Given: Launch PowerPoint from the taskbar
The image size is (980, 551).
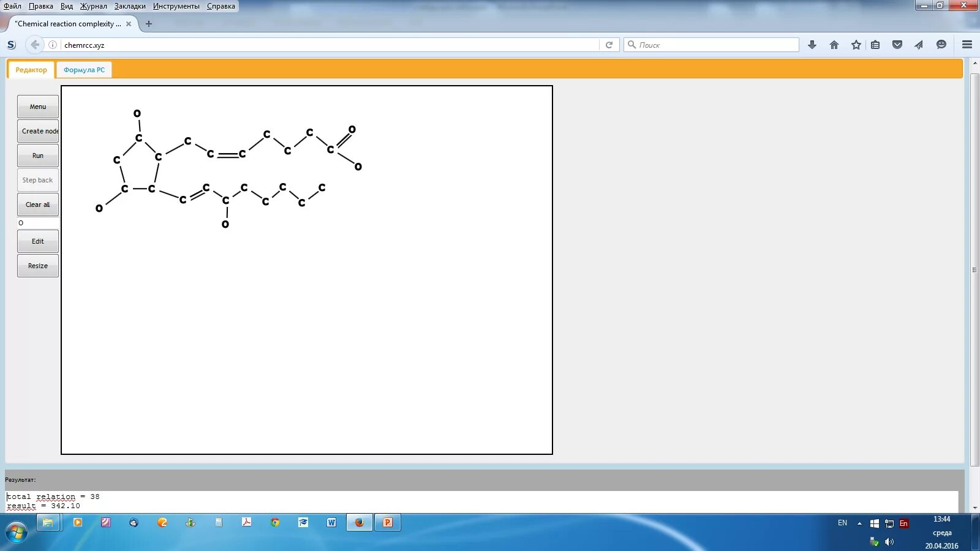Looking at the screenshot, I should click(x=387, y=522).
